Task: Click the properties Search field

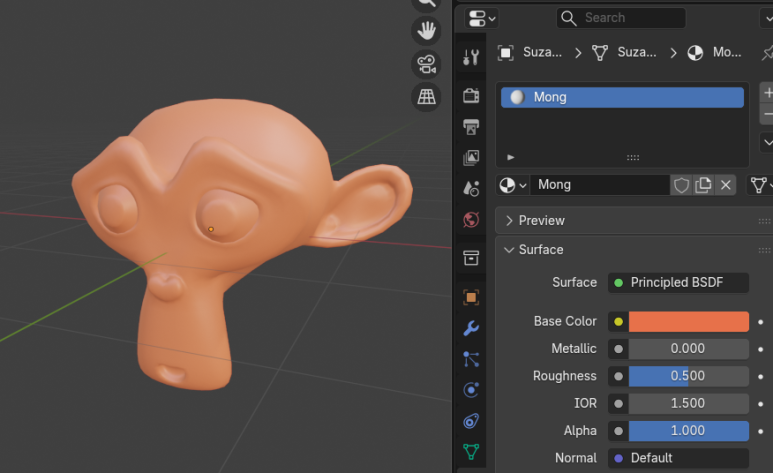Action: (621, 18)
